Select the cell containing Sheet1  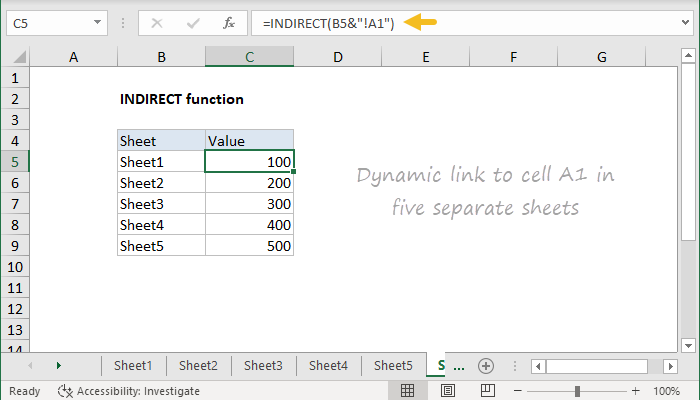[162, 162]
